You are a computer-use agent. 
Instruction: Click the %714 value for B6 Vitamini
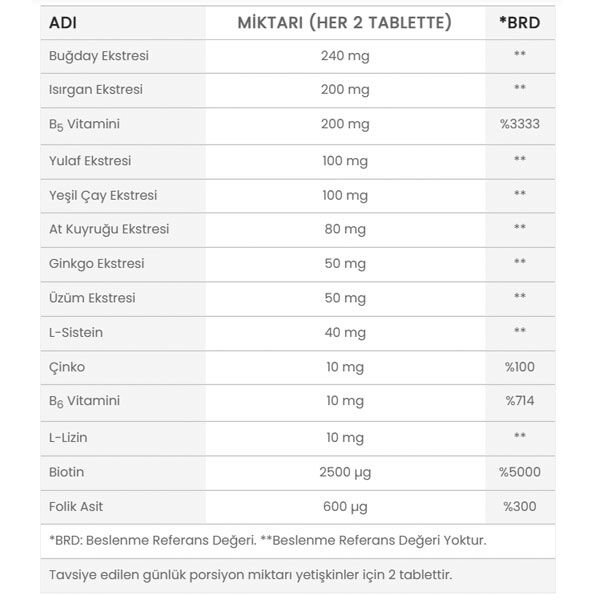click(x=519, y=401)
